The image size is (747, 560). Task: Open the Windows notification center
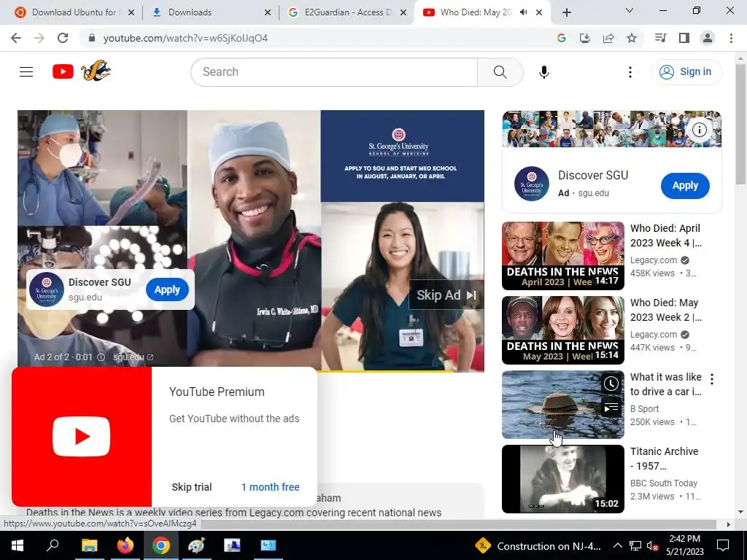(x=723, y=545)
